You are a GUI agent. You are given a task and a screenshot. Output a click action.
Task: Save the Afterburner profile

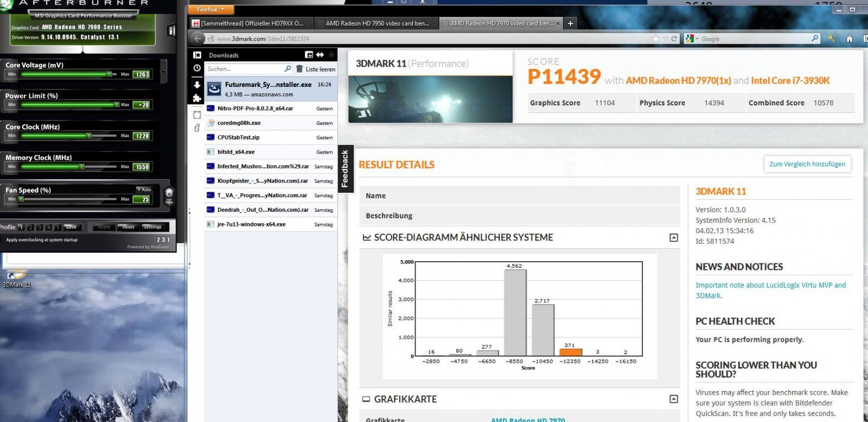coord(71,227)
